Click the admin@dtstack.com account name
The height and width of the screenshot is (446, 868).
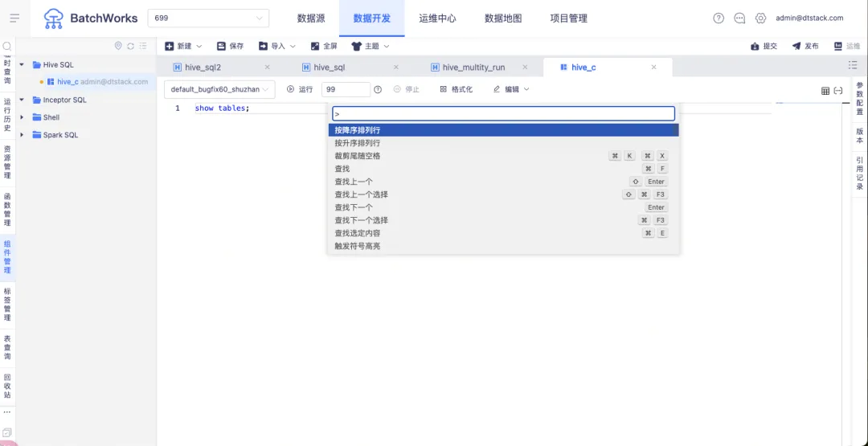coord(809,18)
